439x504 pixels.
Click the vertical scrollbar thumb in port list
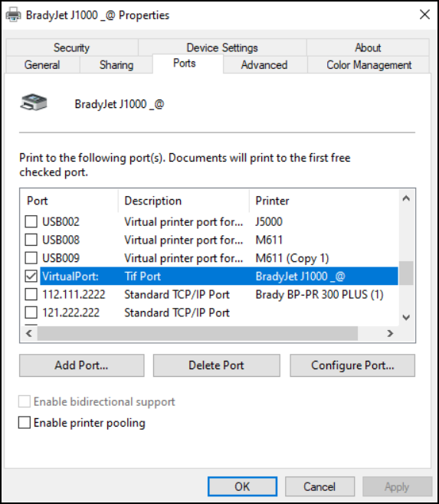coord(406,273)
